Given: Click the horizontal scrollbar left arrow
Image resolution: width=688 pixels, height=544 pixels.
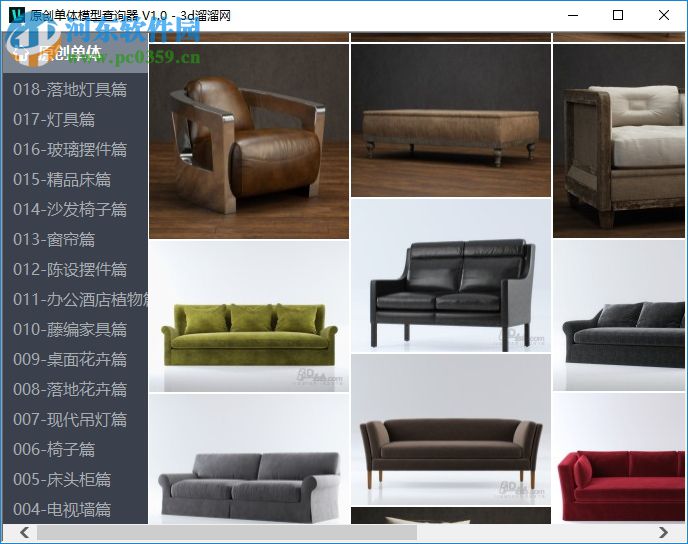Looking at the screenshot, I should (25, 533).
